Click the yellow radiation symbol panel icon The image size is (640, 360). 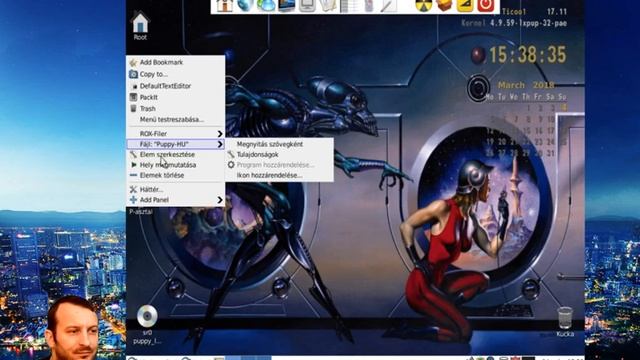(x=423, y=6)
